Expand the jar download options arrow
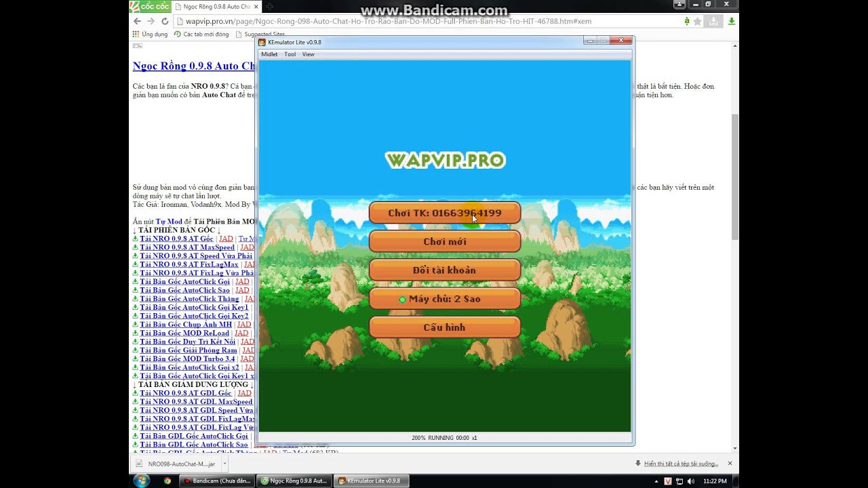 pos(224,464)
